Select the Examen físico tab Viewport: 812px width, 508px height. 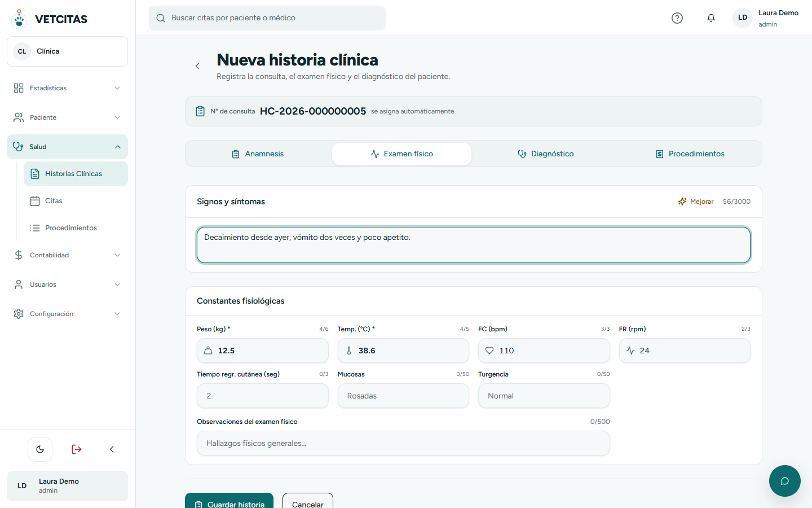(401, 154)
